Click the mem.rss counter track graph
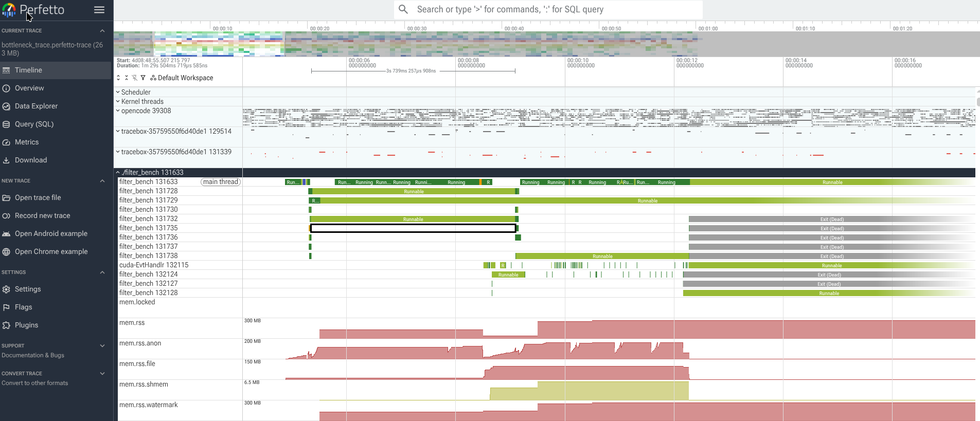Image resolution: width=980 pixels, height=421 pixels. pos(609,328)
